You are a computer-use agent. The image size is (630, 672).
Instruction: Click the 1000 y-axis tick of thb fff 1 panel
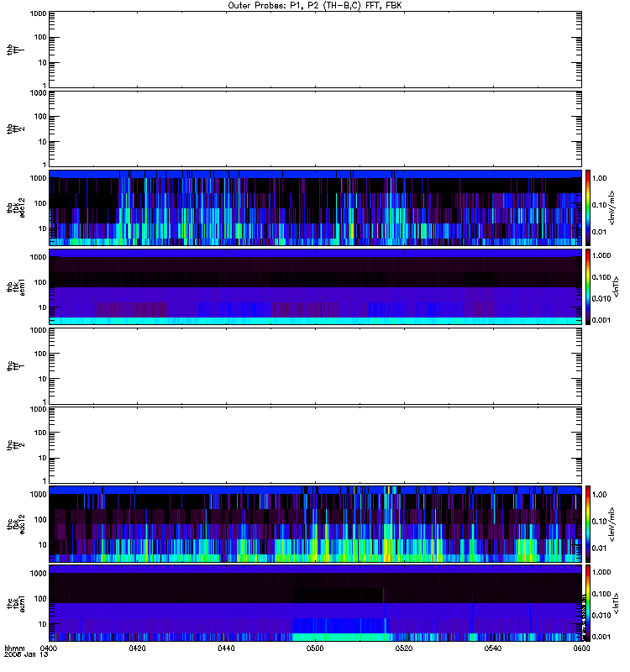(38, 13)
